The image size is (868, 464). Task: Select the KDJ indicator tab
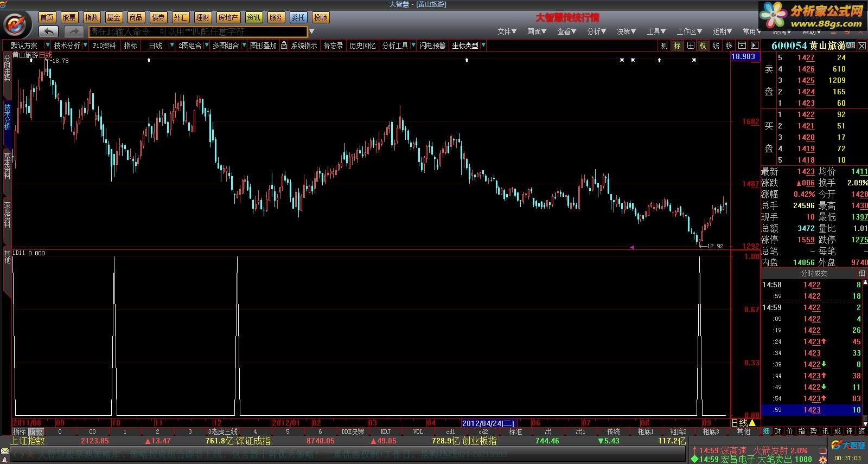point(386,431)
